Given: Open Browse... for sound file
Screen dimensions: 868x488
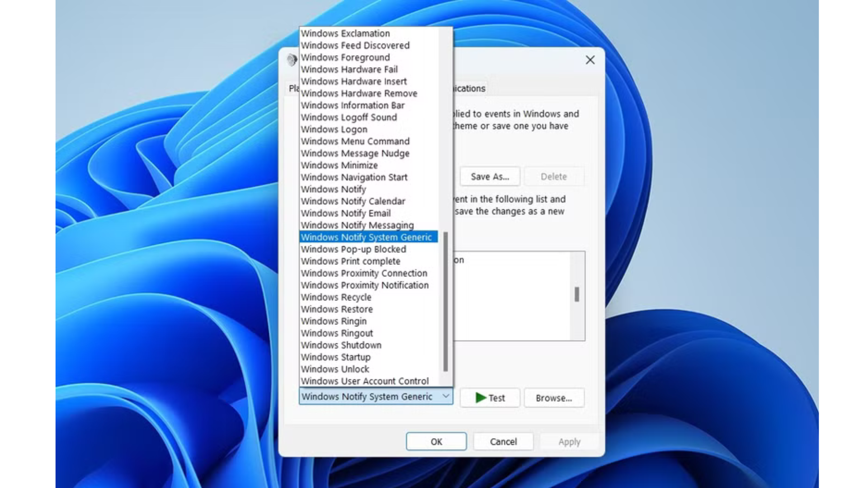Looking at the screenshot, I should coord(554,398).
